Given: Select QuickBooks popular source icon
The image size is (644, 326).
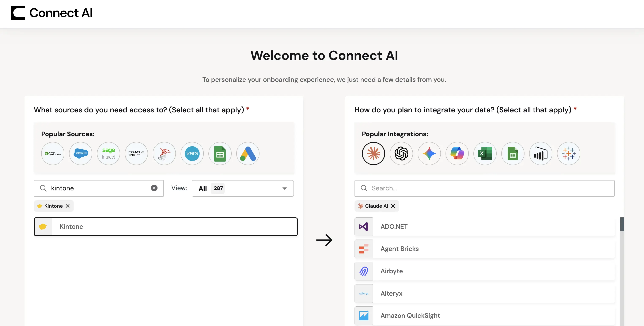Looking at the screenshot, I should click(x=53, y=154).
